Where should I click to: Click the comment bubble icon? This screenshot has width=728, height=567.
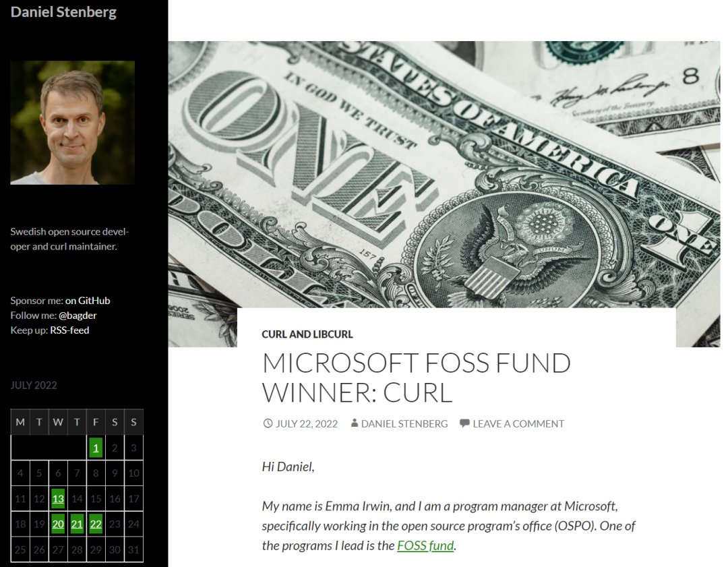tap(464, 423)
